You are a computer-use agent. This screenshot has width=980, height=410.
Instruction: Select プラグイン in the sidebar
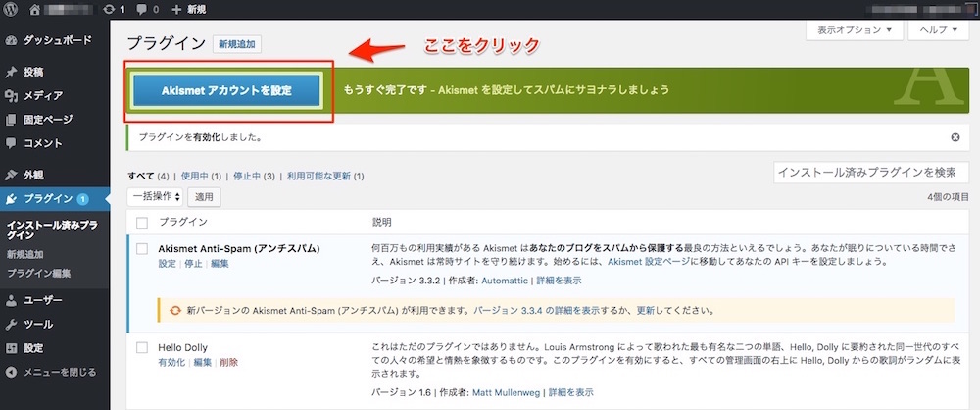point(54,199)
